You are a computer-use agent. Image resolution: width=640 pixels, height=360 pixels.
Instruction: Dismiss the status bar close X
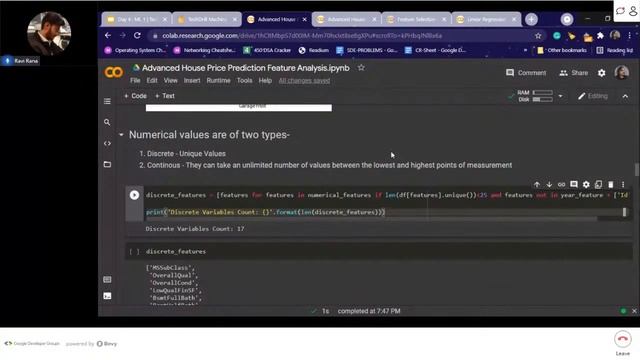tap(634, 311)
